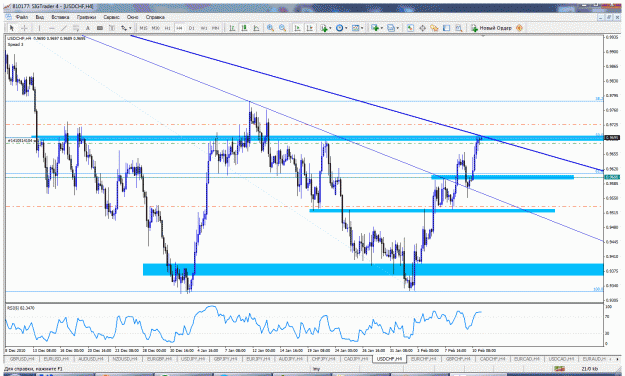Image resolution: width=625 pixels, height=376 pixels.
Task: Switch to the EURCHF,H4 chart tab
Action: (x=423, y=359)
